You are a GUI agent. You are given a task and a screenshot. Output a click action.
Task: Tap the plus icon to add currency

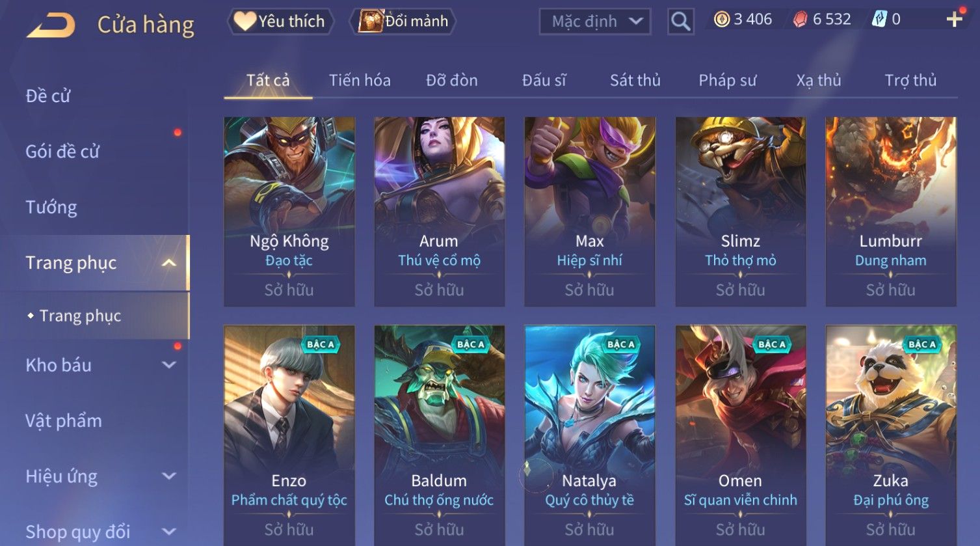pos(954,20)
